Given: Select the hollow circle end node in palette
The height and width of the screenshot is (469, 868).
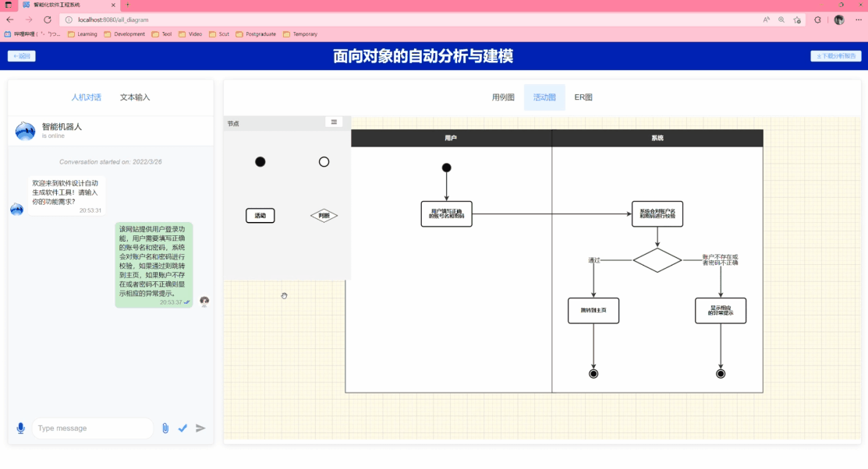Looking at the screenshot, I should tap(324, 162).
